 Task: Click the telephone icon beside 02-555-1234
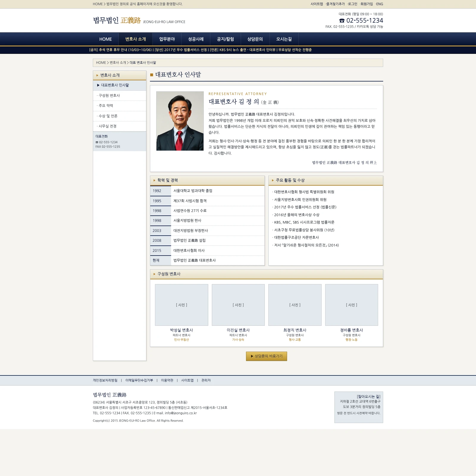tap(342, 21)
